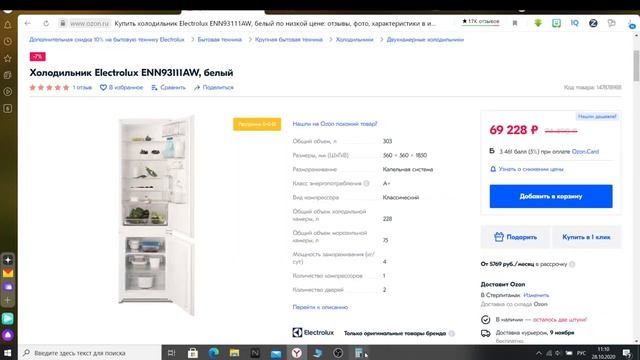Click Поделиться share link
The height and width of the screenshot is (360, 640).
point(214,87)
